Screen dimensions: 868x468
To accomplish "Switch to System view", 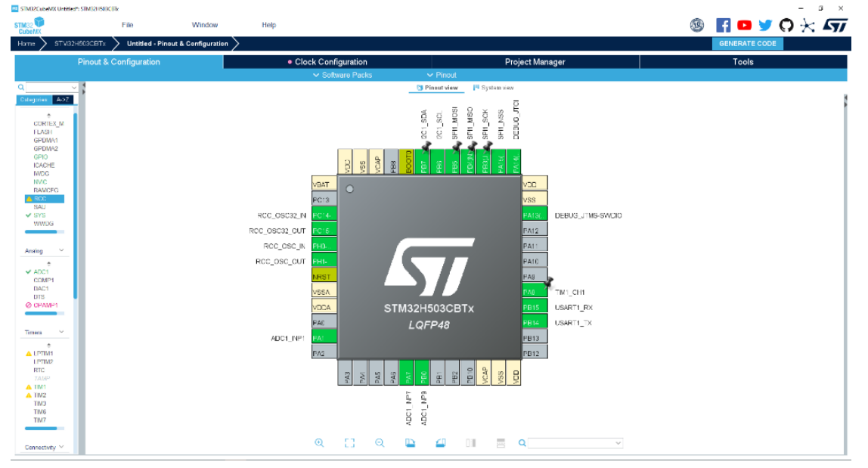I will click(493, 88).
